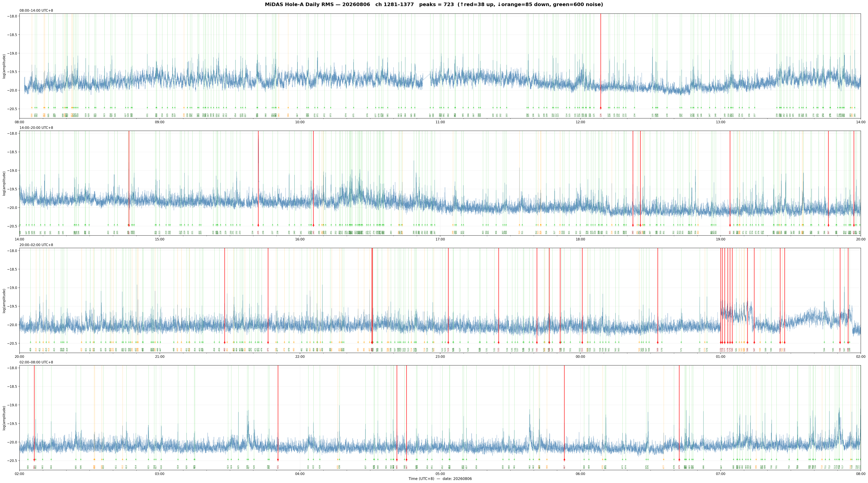Click red up-peak marker 647

tap(406, 459)
